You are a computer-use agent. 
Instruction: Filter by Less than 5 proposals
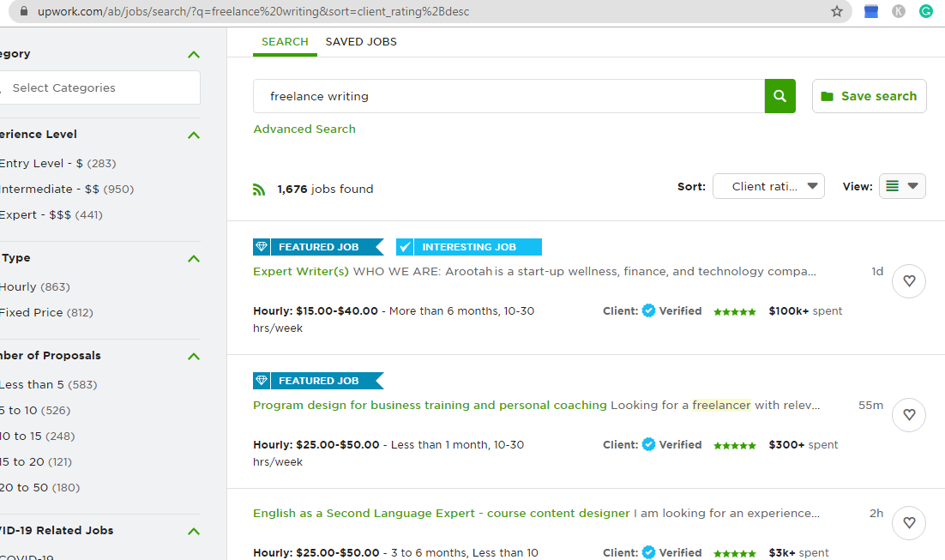click(x=48, y=384)
